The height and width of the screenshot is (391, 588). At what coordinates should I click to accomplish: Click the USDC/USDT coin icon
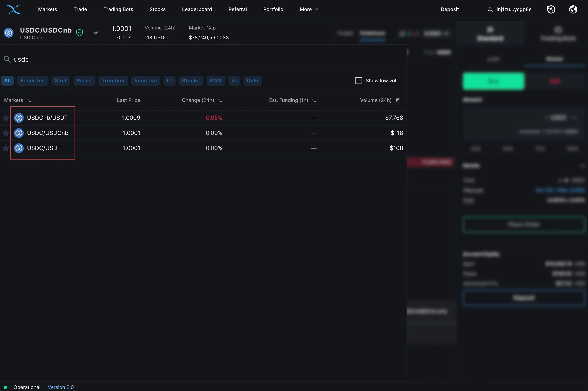[x=19, y=148]
